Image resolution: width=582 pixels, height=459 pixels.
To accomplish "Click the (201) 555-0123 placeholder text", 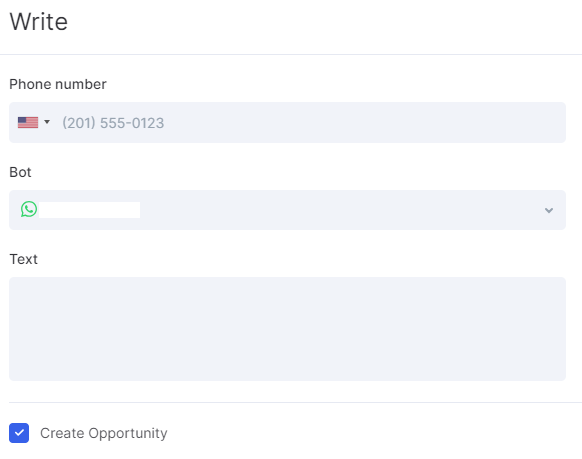I will (113, 123).
